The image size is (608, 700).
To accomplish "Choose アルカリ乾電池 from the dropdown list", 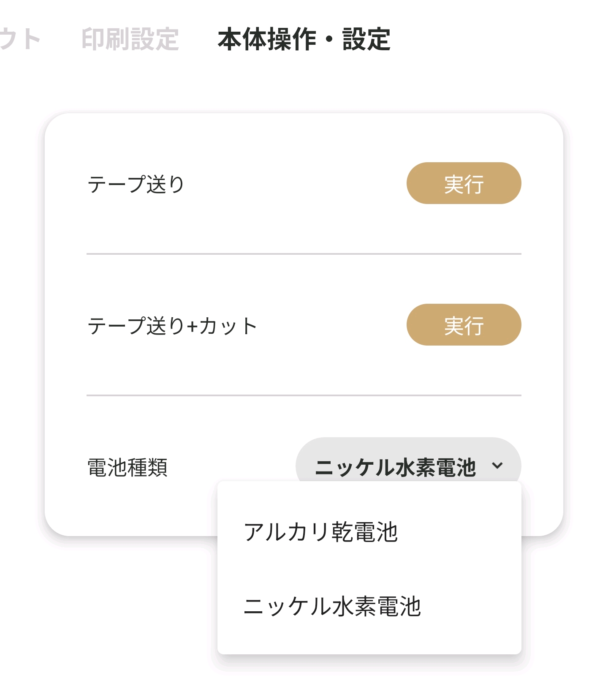I will tap(321, 531).
